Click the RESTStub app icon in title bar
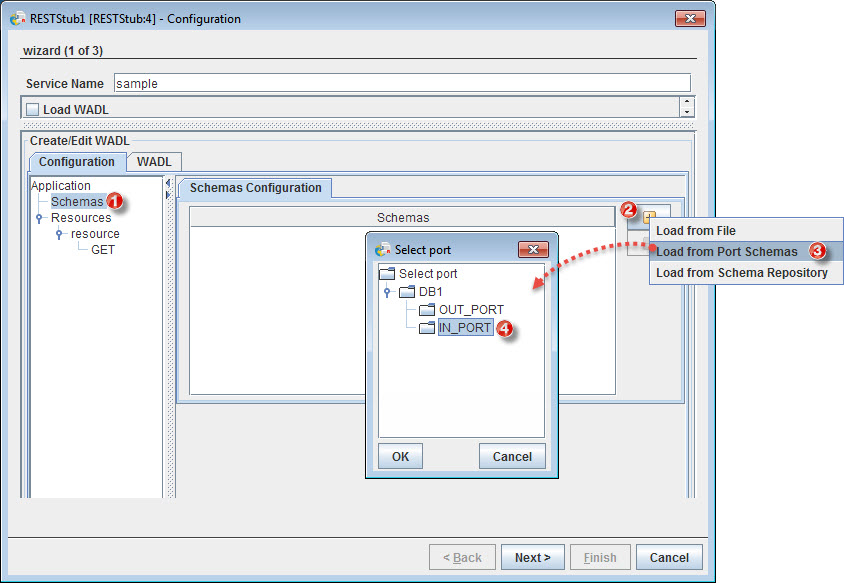The image size is (844, 583). [17, 18]
